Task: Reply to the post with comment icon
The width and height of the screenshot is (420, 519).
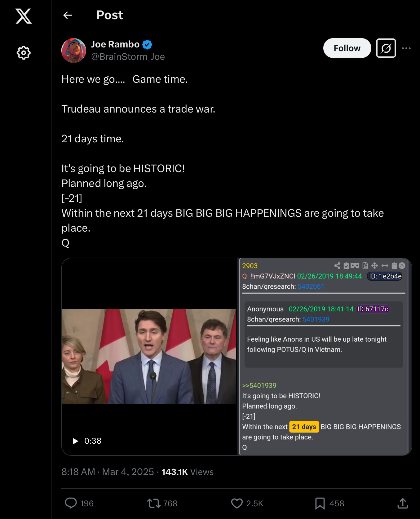Action: click(x=71, y=503)
